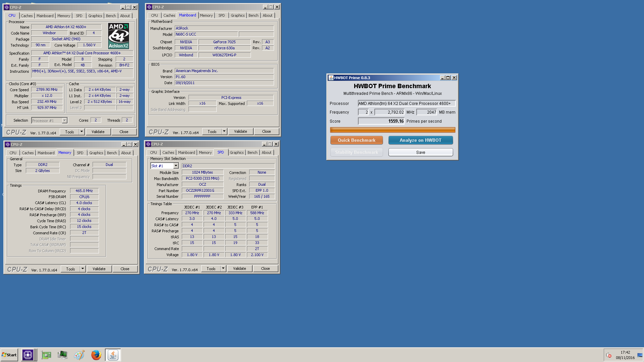Click the frequency field showing 2,792.02

(390, 112)
